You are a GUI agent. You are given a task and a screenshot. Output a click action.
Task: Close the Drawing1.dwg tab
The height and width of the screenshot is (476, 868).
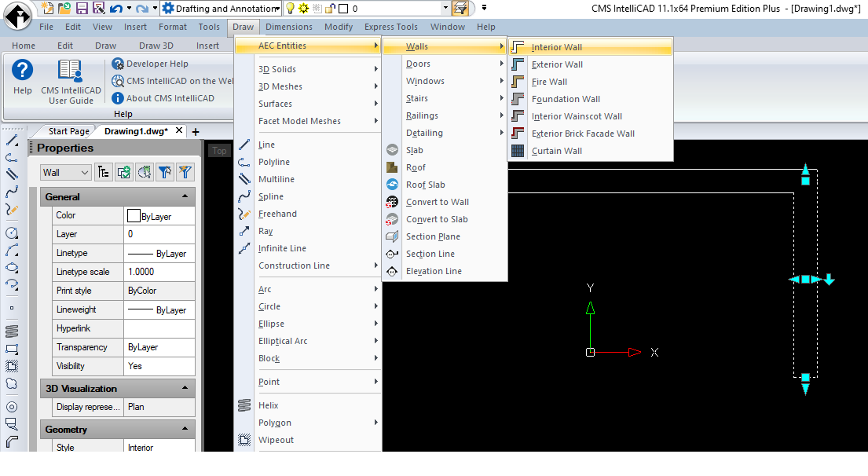[179, 130]
